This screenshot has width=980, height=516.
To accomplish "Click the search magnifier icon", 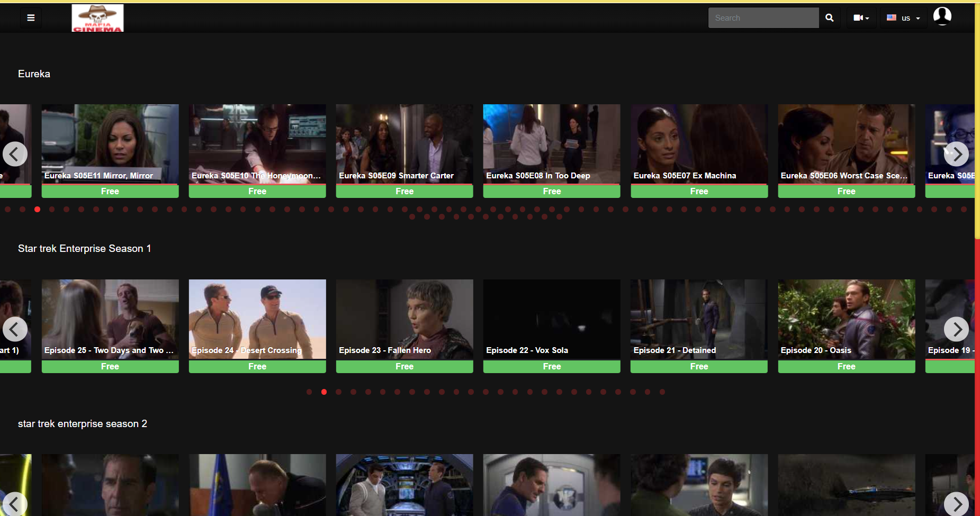I will pos(829,17).
